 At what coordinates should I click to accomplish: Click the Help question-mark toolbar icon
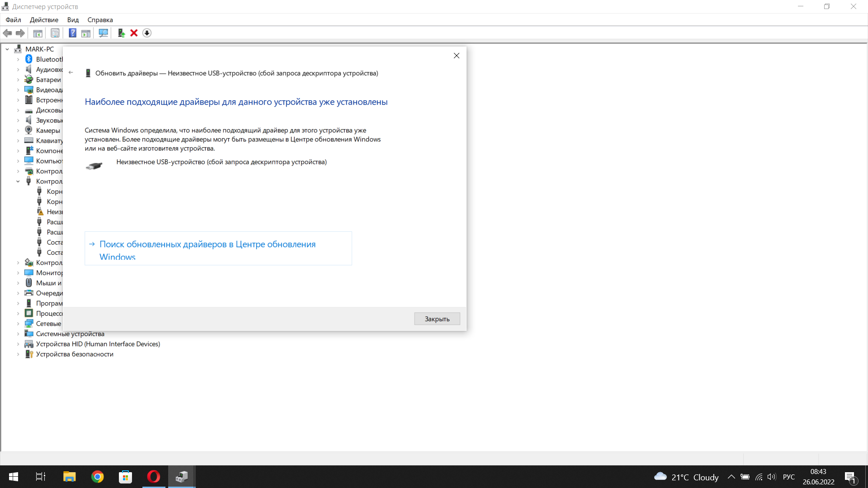pos(72,33)
